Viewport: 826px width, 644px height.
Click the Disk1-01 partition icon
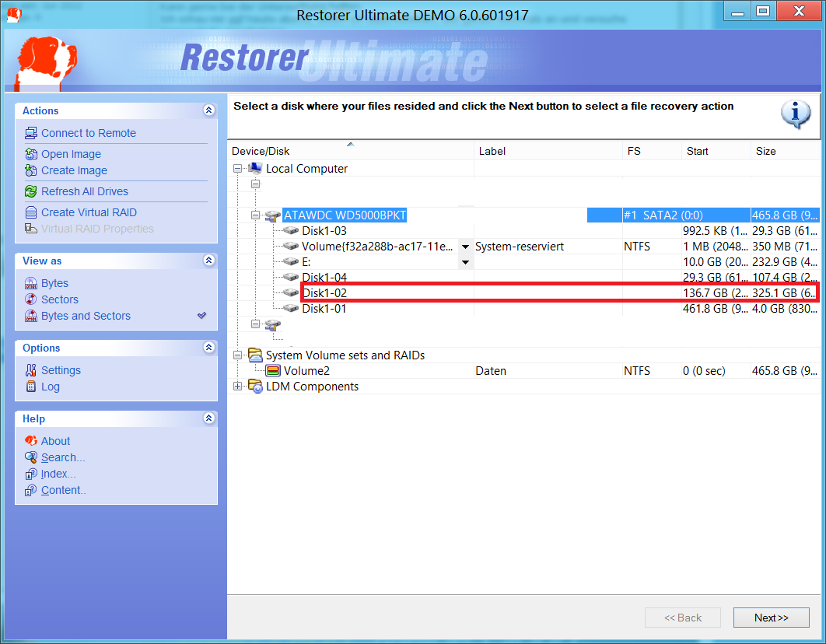(290, 309)
